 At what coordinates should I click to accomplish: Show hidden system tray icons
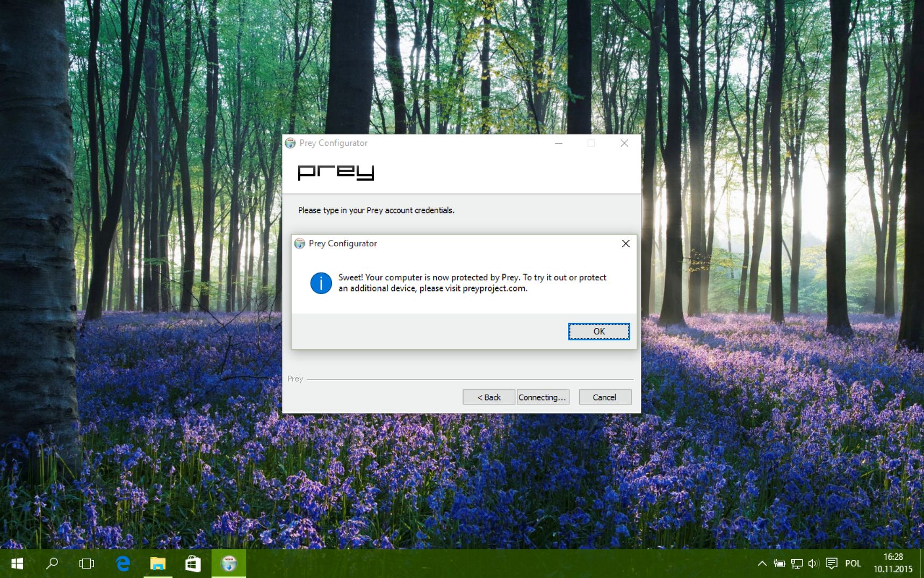point(762,563)
